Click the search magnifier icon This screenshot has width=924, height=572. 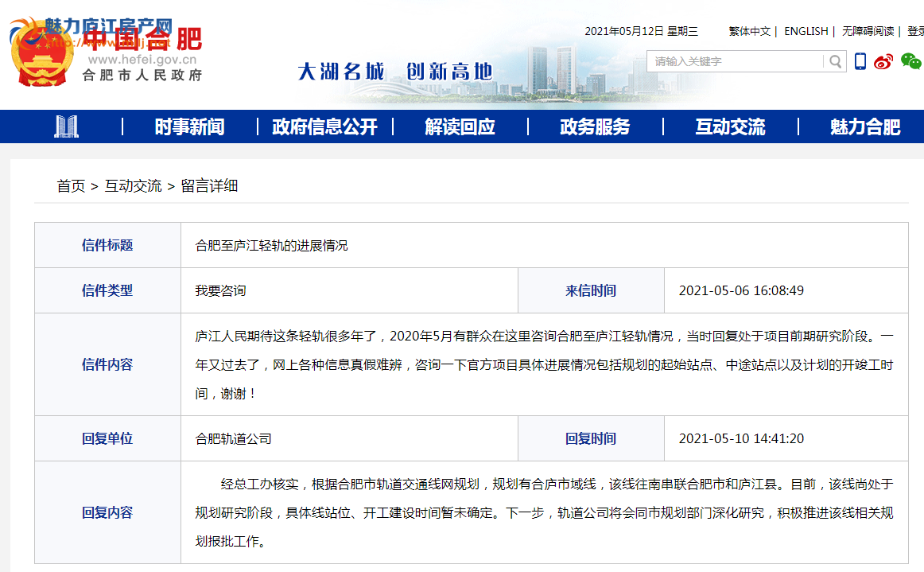pyautogui.click(x=834, y=61)
